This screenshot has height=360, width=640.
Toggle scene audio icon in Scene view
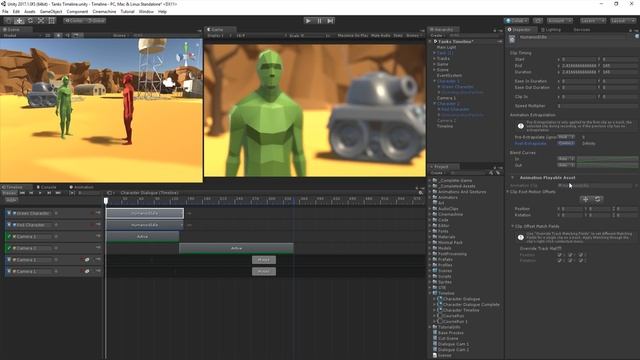click(x=67, y=36)
